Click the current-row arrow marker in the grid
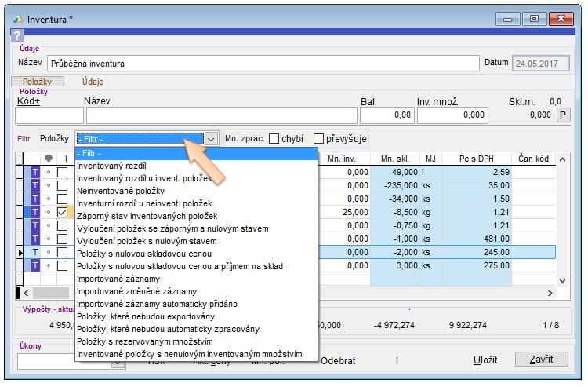The height and width of the screenshot is (387, 588). pos(20,252)
